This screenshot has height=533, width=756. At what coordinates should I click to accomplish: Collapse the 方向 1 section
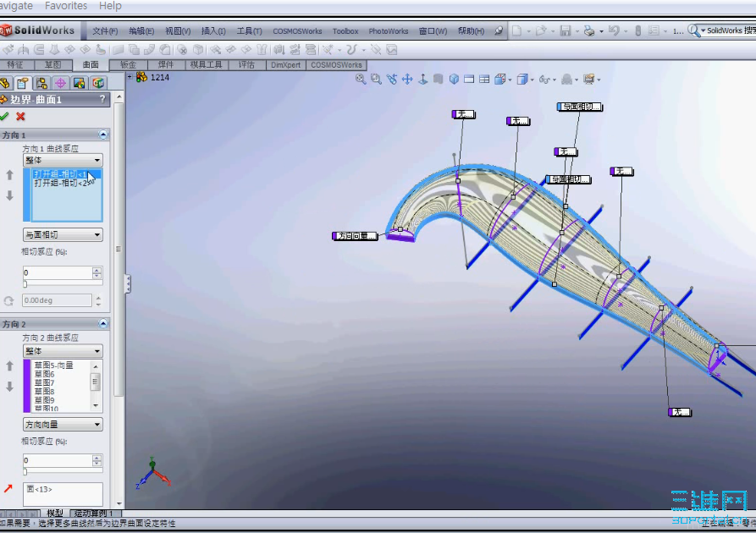point(103,135)
